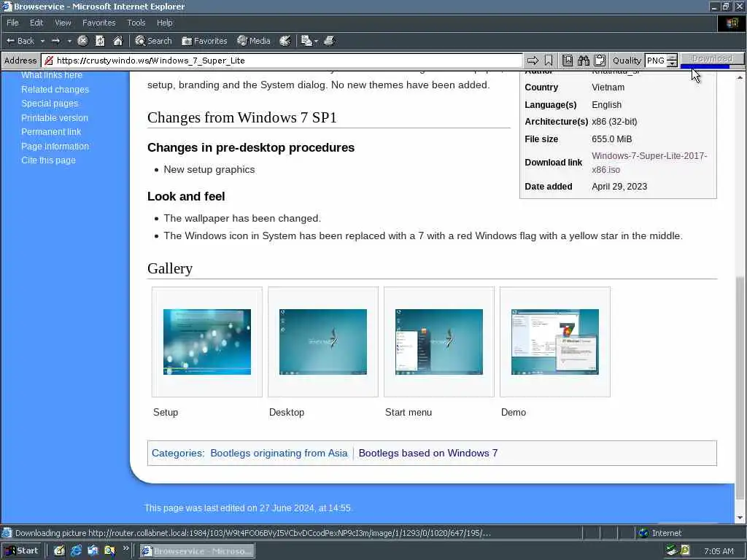
Task: Open the Search pane
Action: pos(153,41)
